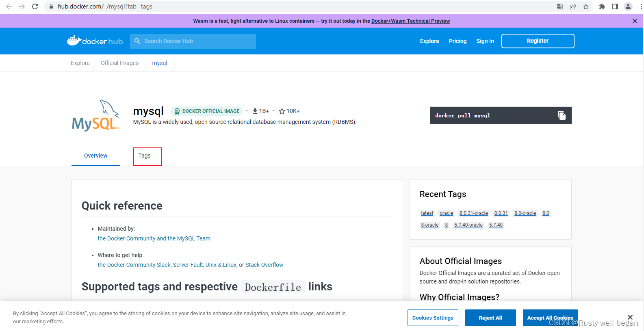Click the docker pull mysql command text
The image size is (644, 331).
[463, 116]
